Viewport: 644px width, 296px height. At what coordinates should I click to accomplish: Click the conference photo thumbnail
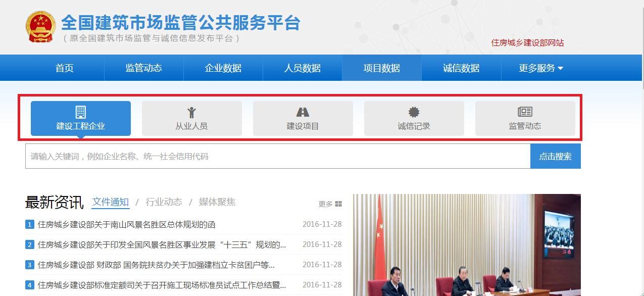466,245
